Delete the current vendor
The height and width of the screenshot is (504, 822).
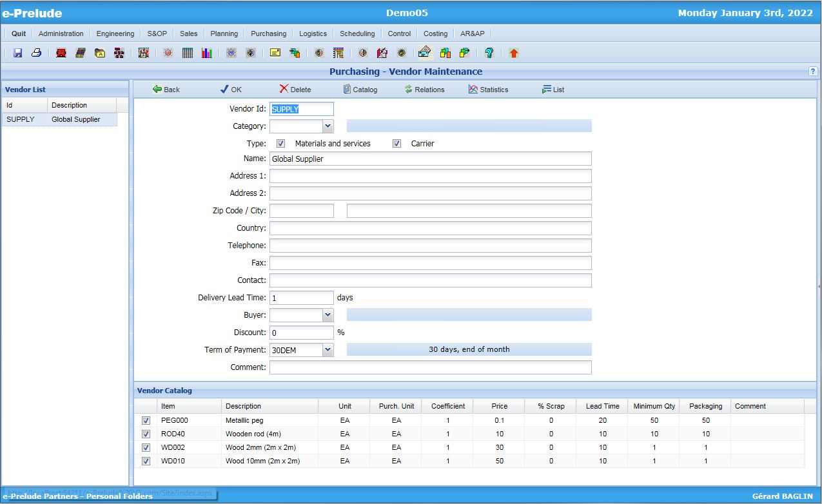[x=295, y=90]
